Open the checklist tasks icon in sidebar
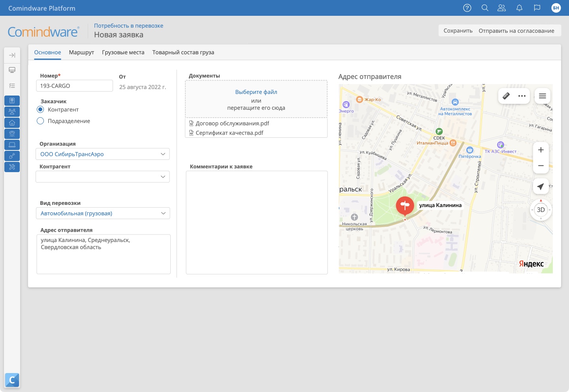This screenshot has height=392, width=569. [x=12, y=86]
